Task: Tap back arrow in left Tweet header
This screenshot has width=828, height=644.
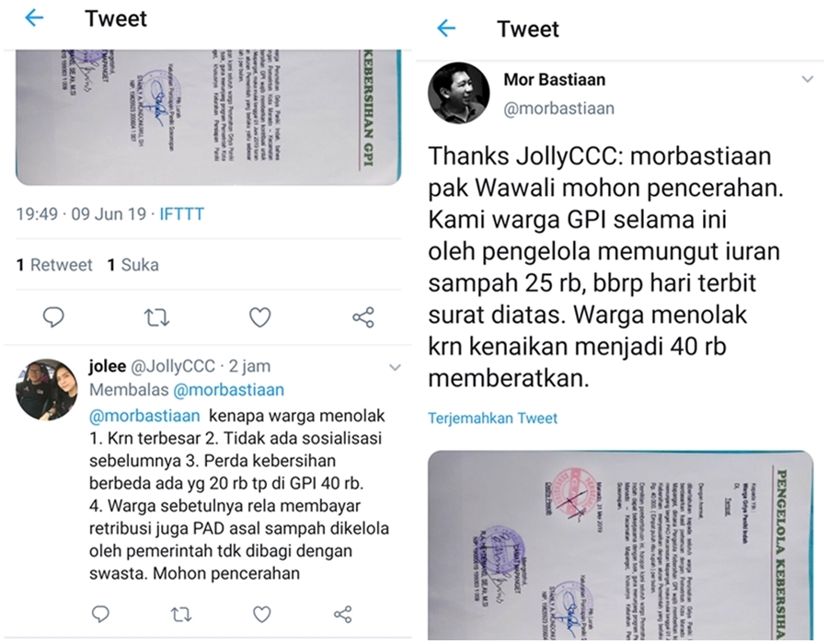Action: pyautogui.click(x=34, y=18)
